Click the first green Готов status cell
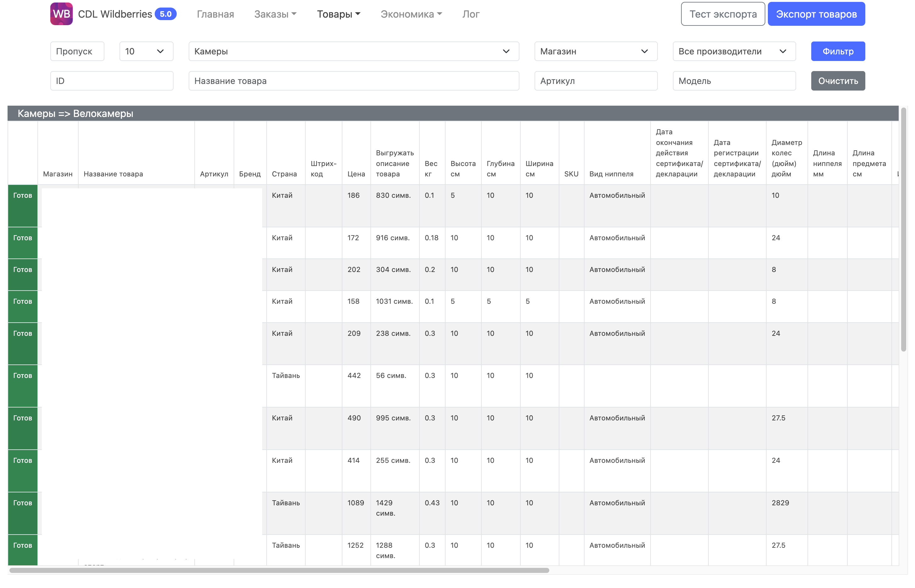 point(23,206)
